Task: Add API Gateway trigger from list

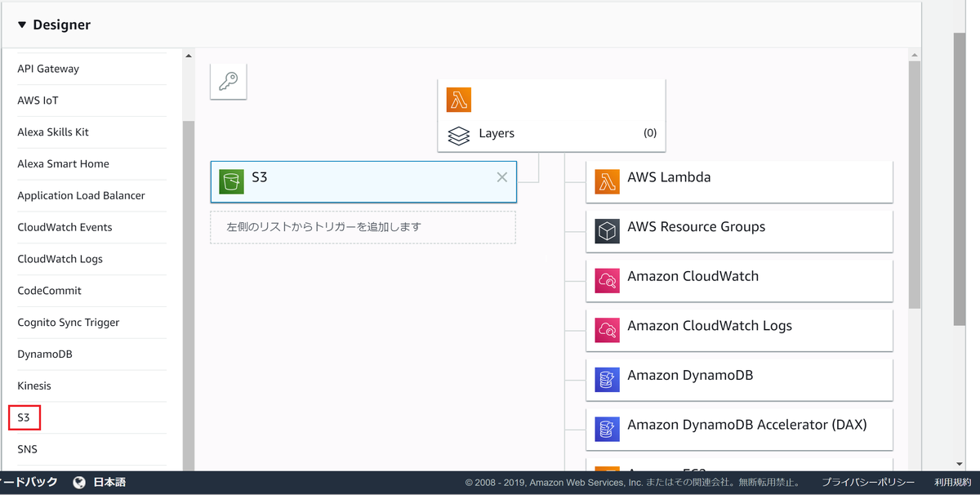Action: (48, 69)
